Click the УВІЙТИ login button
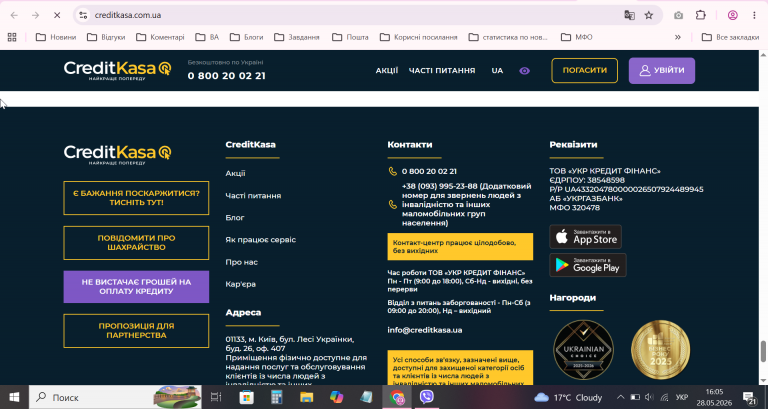The height and width of the screenshot is (409, 768). (662, 71)
